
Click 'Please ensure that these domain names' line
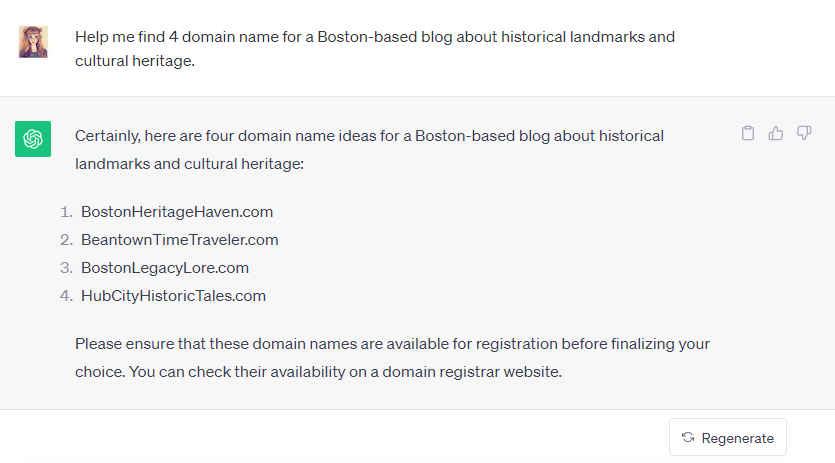[x=392, y=344]
